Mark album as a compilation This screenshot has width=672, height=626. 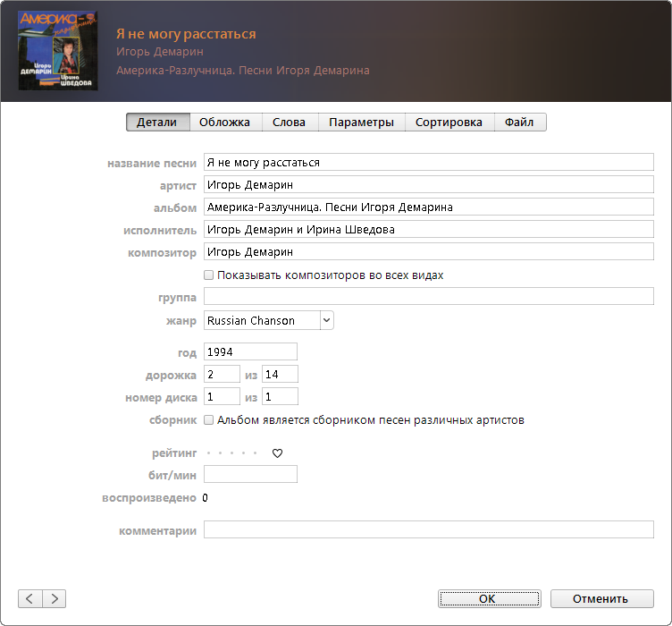pyautogui.click(x=209, y=419)
